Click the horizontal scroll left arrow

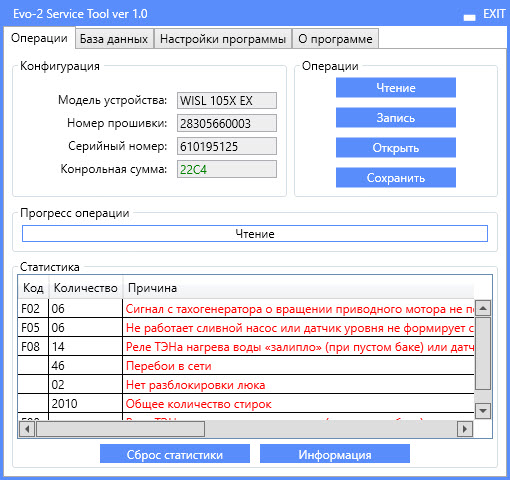coord(27,429)
